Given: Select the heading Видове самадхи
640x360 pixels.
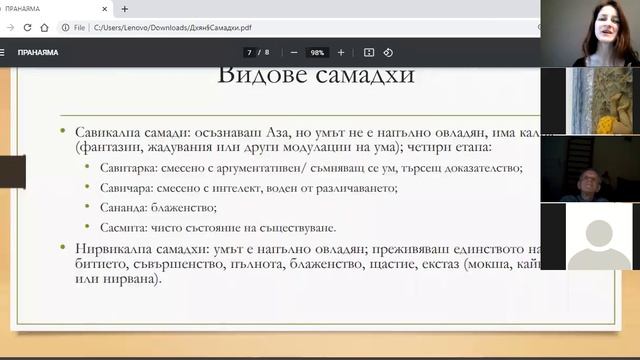Looking at the screenshot, I should coord(316,75).
